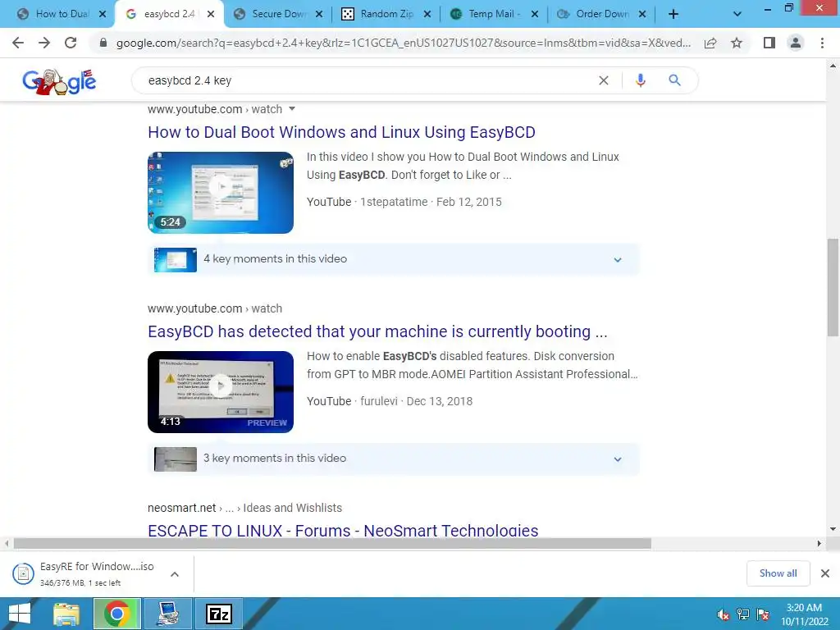Screen dimensions: 840x630
Task: Close the 'Order Down' tab
Action: (x=642, y=14)
